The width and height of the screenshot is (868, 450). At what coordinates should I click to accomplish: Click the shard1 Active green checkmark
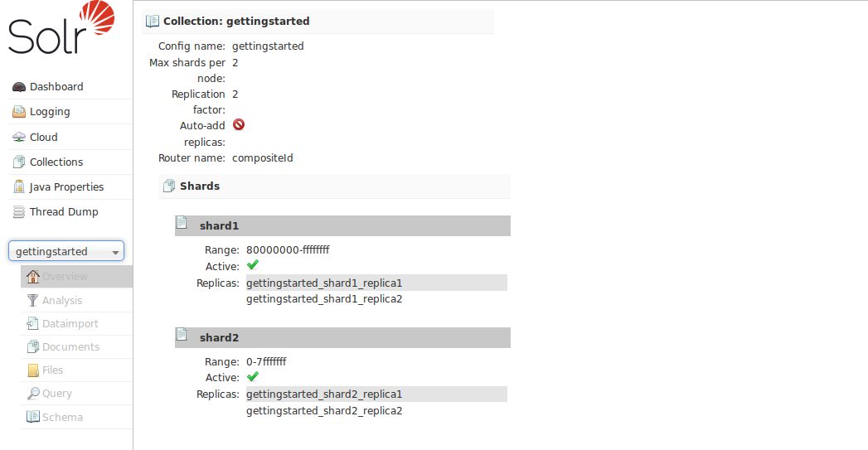click(253, 265)
